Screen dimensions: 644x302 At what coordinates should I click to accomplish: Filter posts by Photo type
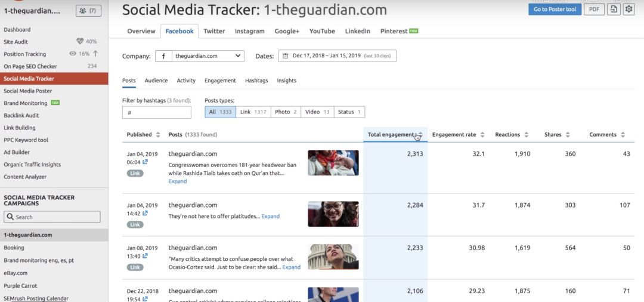coord(286,112)
